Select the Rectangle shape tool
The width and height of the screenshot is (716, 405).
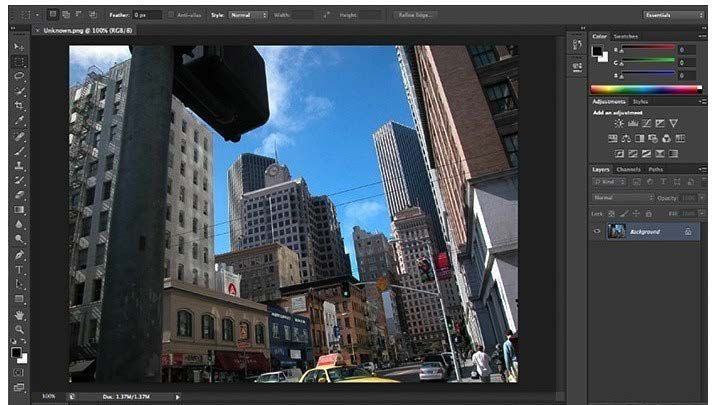pyautogui.click(x=19, y=299)
